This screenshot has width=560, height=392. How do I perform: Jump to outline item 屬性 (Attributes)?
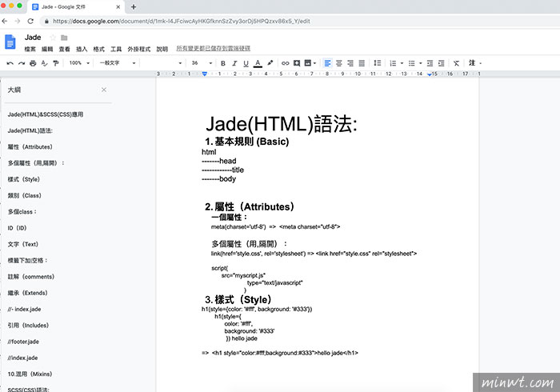(30, 146)
